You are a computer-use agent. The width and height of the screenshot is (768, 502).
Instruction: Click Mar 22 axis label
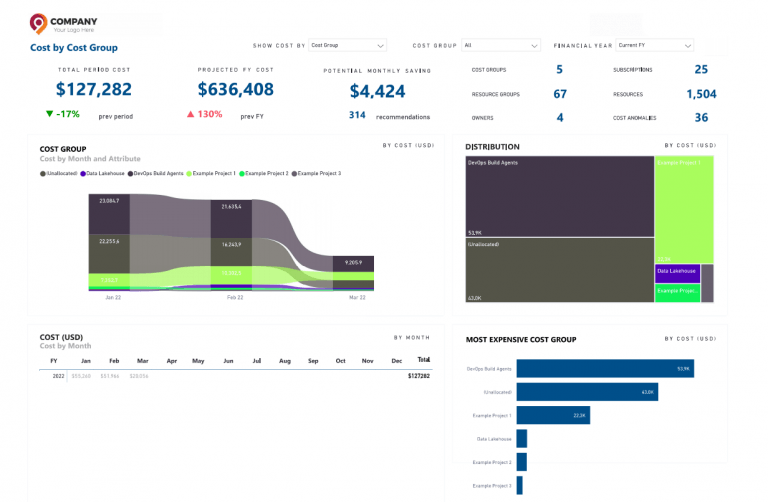(x=357, y=297)
